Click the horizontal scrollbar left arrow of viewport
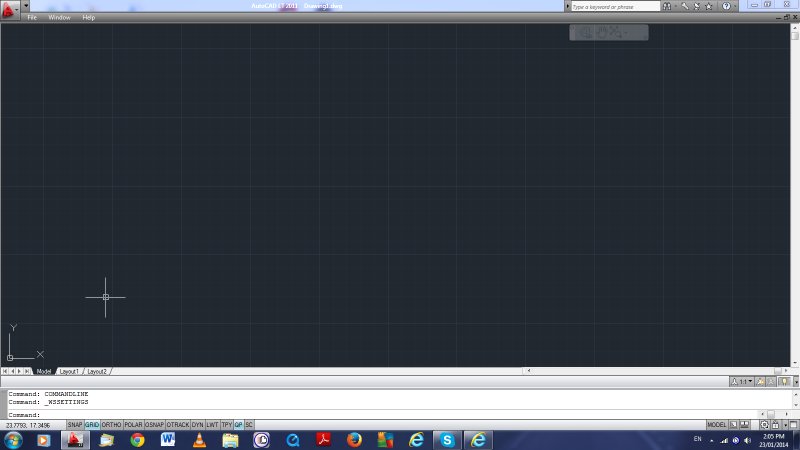The width and height of the screenshot is (800, 450). [x=529, y=371]
